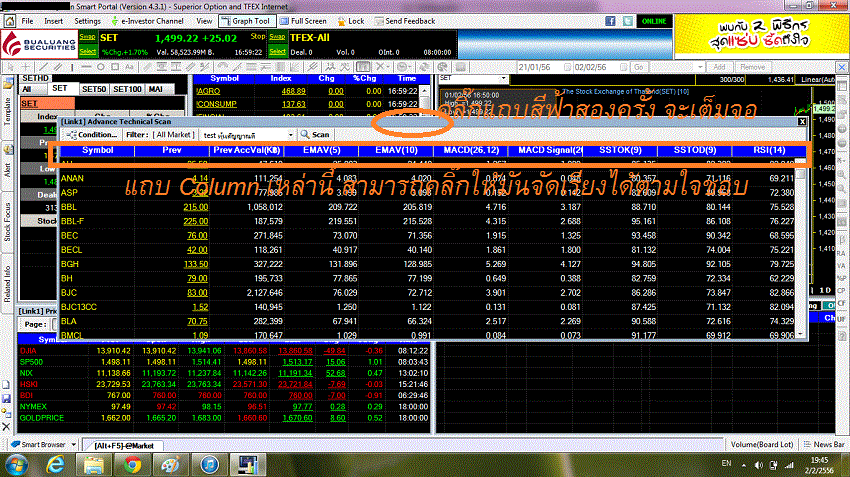This screenshot has width=850, height=477.
Task: Sort by the EMAV(5) column header
Action: pos(321,150)
